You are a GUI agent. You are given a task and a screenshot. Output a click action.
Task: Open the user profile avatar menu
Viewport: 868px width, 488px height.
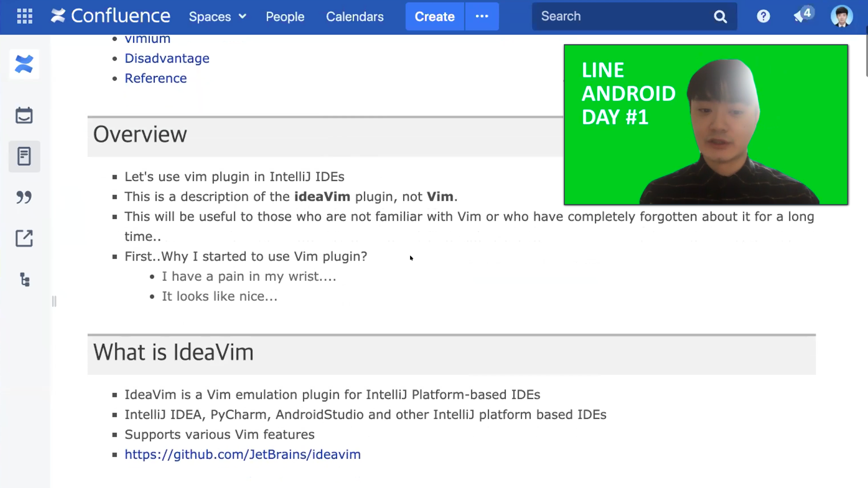(842, 16)
